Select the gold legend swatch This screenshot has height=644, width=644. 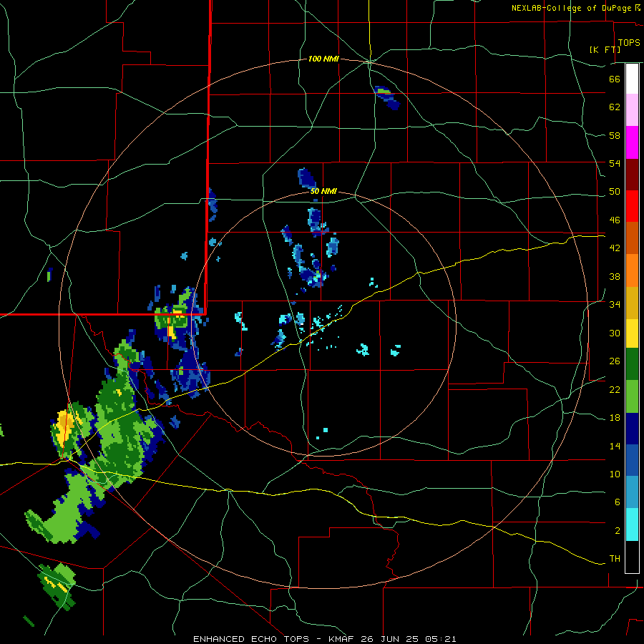(x=632, y=303)
